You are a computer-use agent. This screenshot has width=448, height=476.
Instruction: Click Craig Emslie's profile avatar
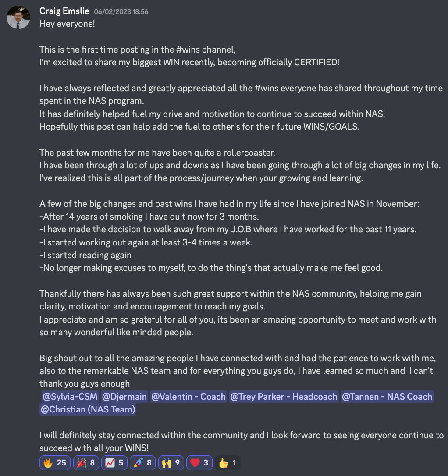(18, 18)
